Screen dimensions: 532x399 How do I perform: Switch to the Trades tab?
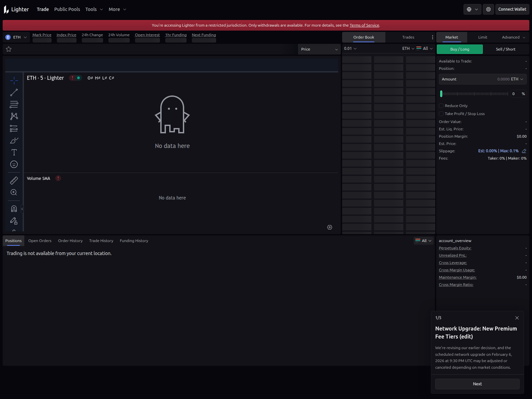coord(408,37)
